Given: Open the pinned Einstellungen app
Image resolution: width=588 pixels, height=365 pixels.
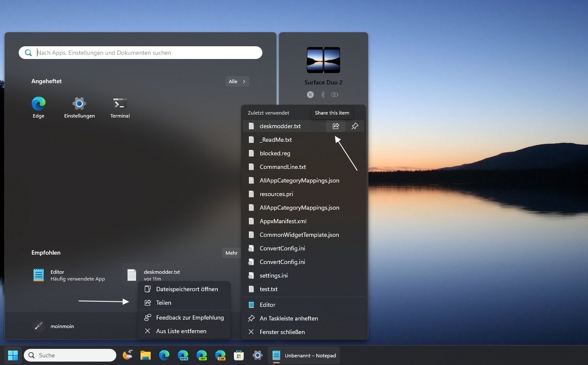Looking at the screenshot, I should [79, 107].
